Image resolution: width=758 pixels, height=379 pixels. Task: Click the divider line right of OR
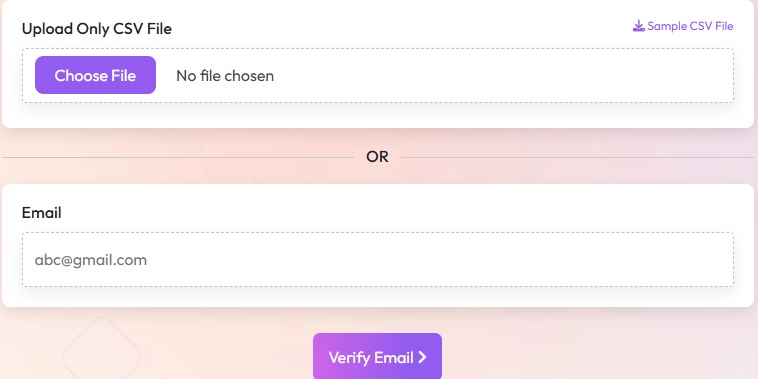(577, 157)
